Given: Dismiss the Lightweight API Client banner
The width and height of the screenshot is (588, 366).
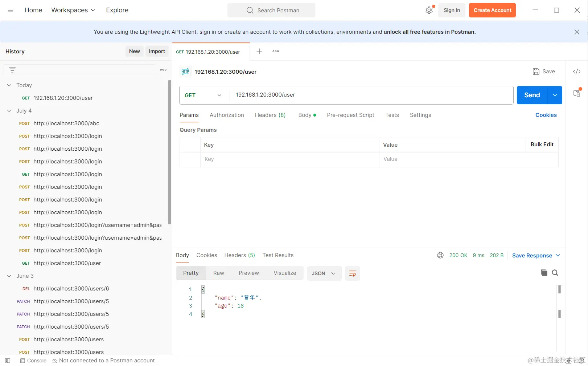Looking at the screenshot, I should pyautogui.click(x=577, y=32).
